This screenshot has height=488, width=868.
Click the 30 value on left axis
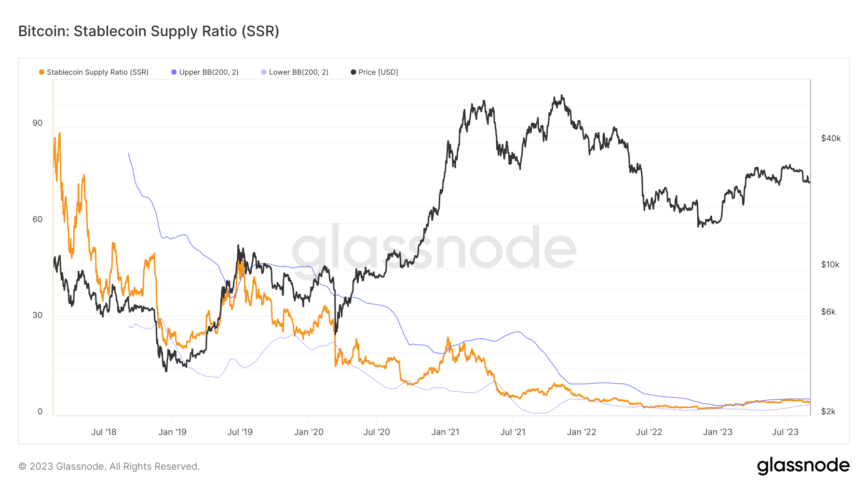point(38,315)
